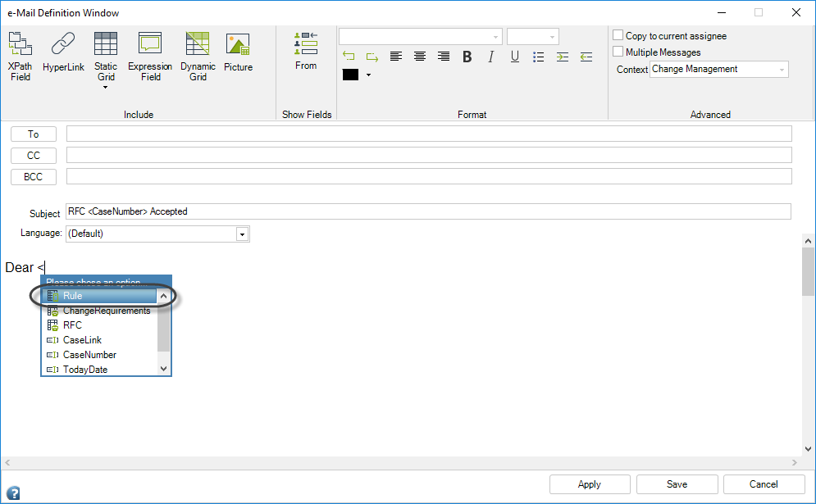Image resolution: width=816 pixels, height=504 pixels.
Task: Click into the To recipients field
Action: point(430,134)
